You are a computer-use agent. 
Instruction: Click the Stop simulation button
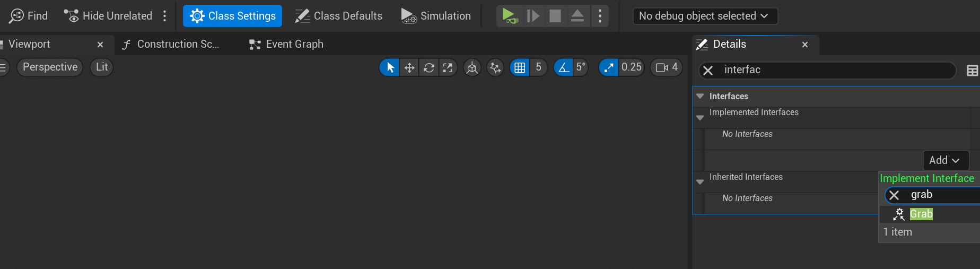coord(555,16)
